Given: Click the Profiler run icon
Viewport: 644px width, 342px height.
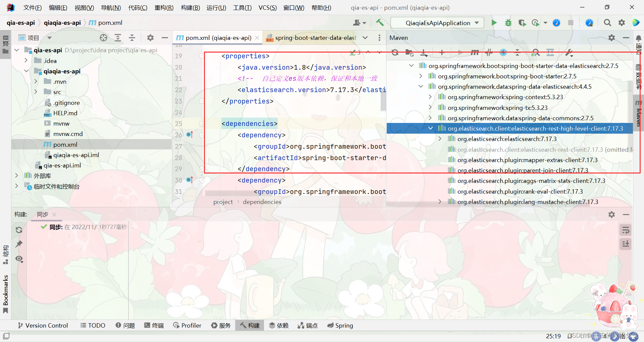Looking at the screenshot, I should tap(535, 23).
